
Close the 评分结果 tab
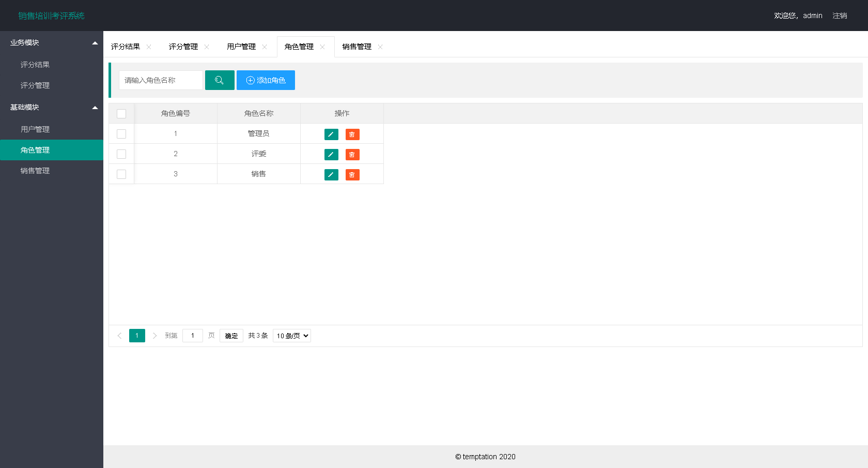[x=149, y=47]
